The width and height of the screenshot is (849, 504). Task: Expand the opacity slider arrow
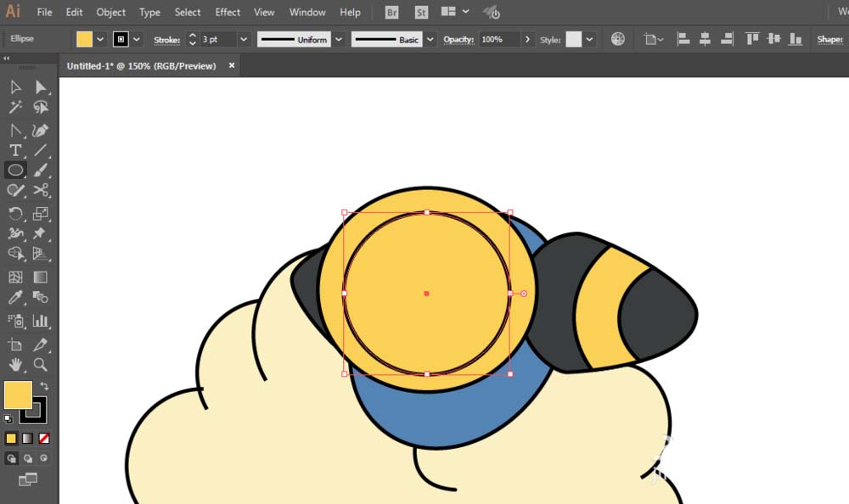(527, 39)
